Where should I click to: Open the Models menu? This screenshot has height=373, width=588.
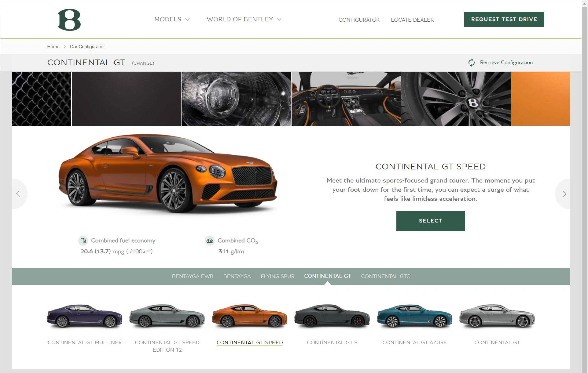pos(168,19)
